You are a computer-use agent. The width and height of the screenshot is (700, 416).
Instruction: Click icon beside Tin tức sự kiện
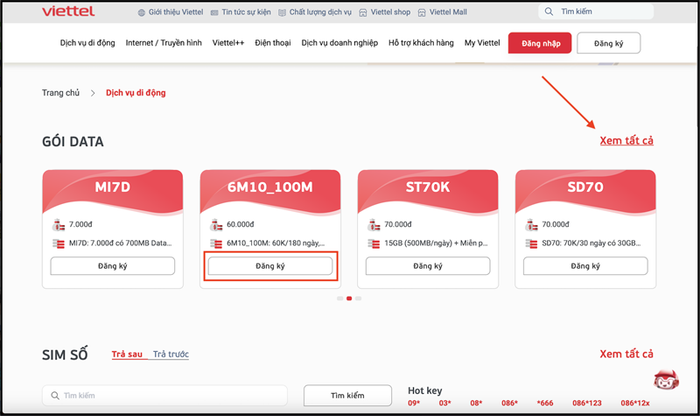coord(216,13)
